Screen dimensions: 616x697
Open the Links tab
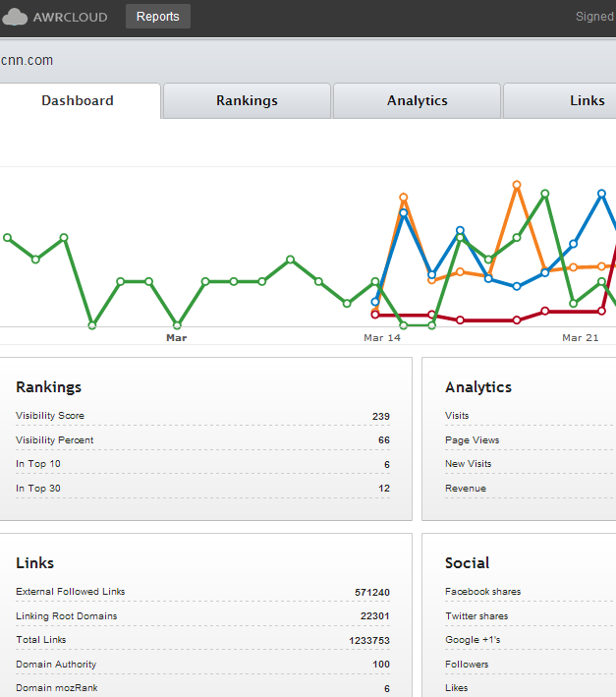(x=587, y=101)
